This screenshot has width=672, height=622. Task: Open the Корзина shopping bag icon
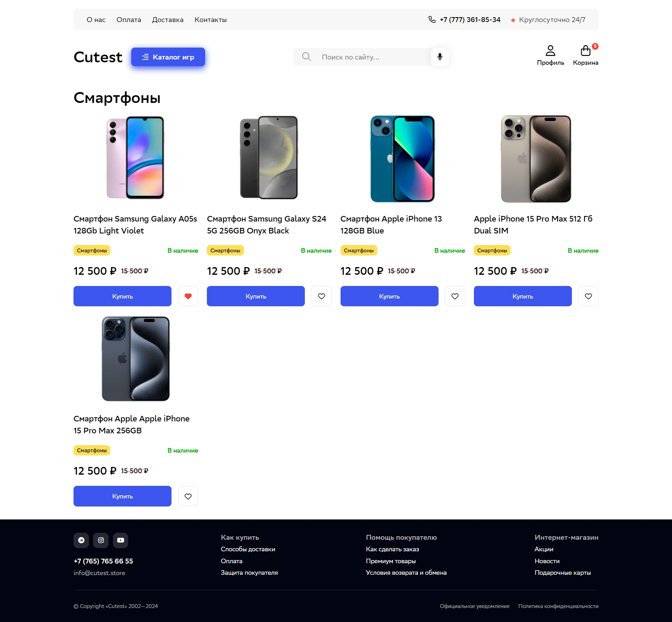click(x=586, y=51)
